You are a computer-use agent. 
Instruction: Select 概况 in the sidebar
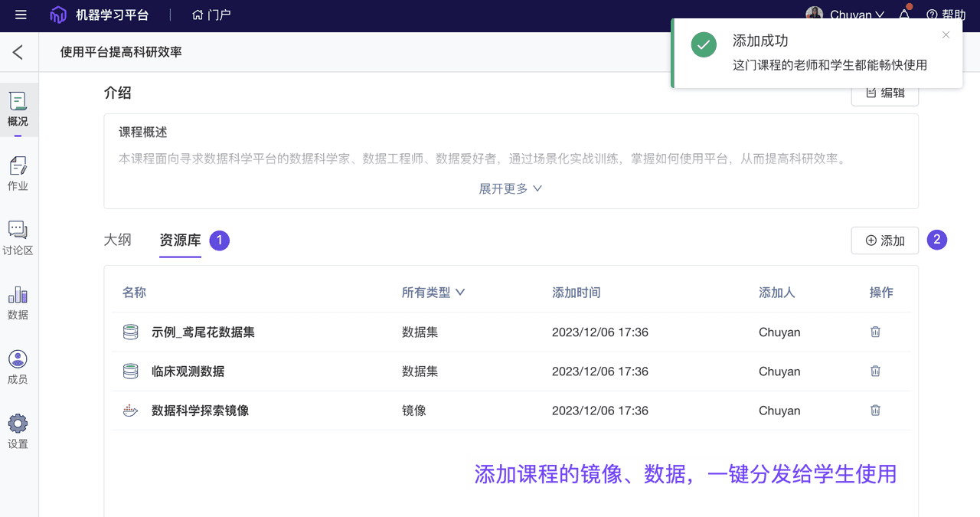coord(18,110)
